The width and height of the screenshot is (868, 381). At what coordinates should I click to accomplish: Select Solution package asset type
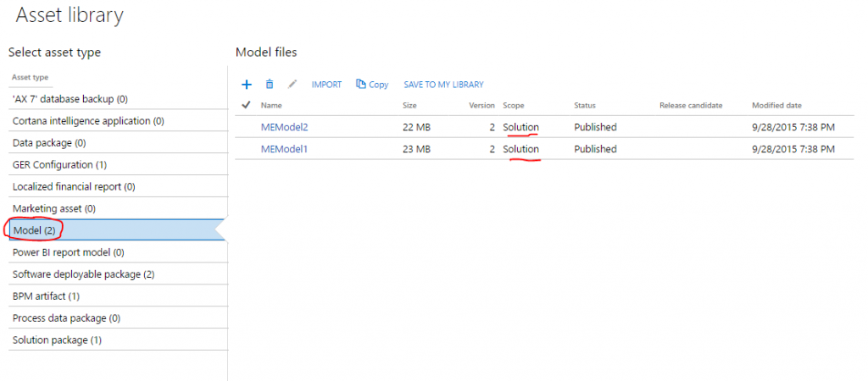pos(57,340)
